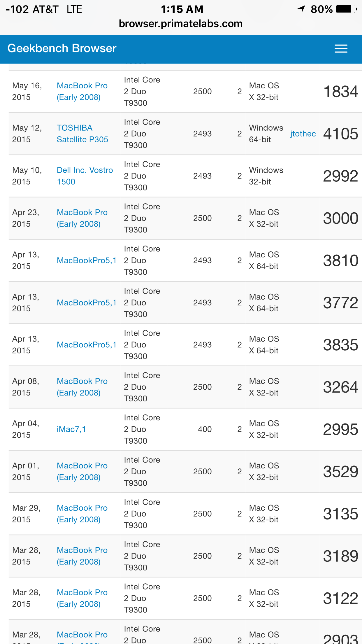This screenshot has width=362, height=644.
Task: Open Apr 23 MacBook Pro (Early 2008) result
Action: coord(82,218)
